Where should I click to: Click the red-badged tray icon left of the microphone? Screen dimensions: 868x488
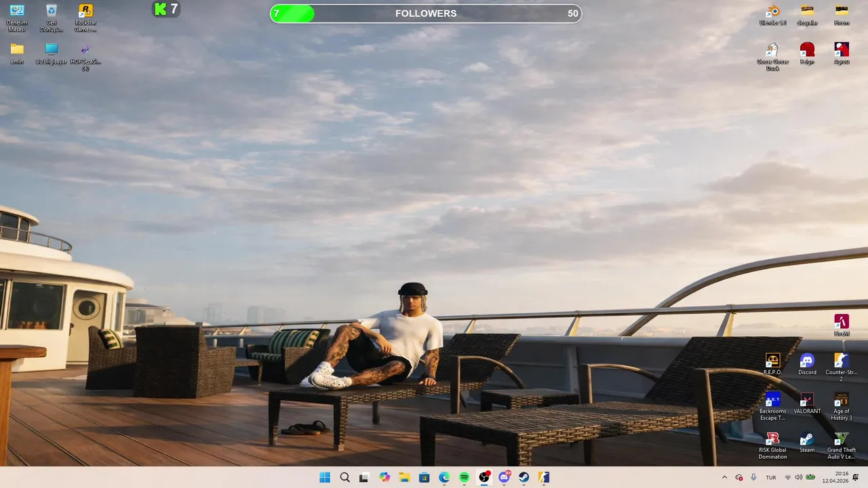pyautogui.click(x=739, y=477)
